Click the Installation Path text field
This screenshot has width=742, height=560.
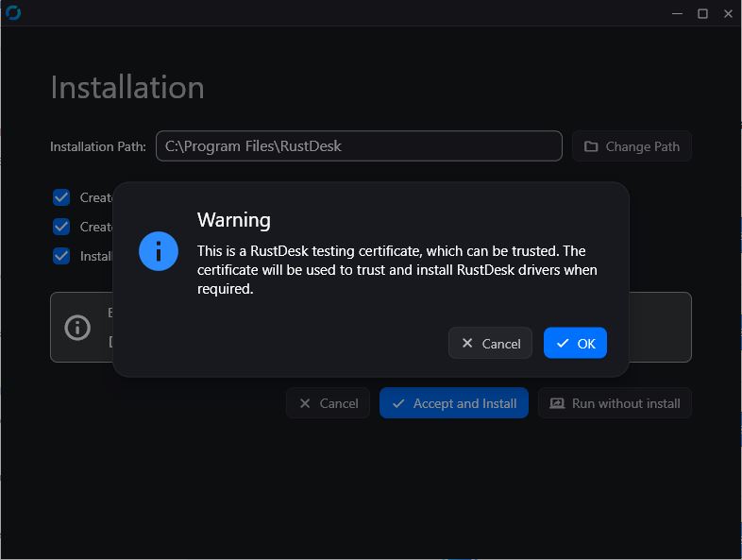coord(359,145)
